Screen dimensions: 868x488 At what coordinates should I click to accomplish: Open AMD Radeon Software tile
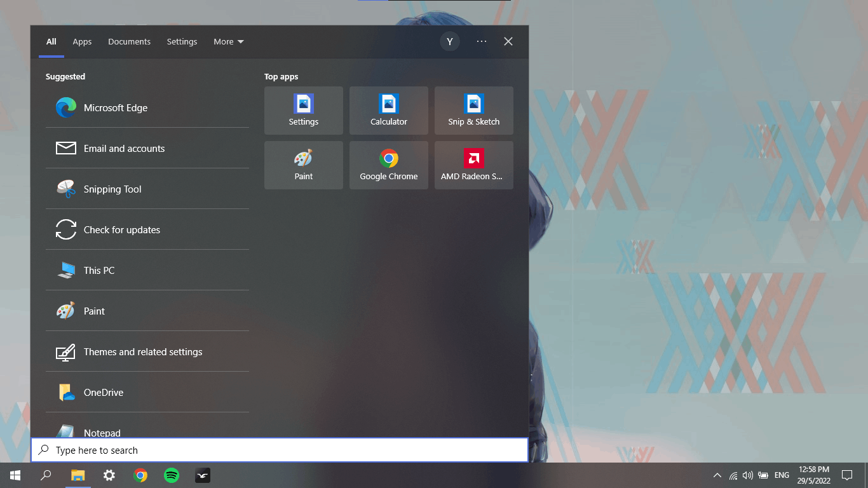[x=474, y=165]
